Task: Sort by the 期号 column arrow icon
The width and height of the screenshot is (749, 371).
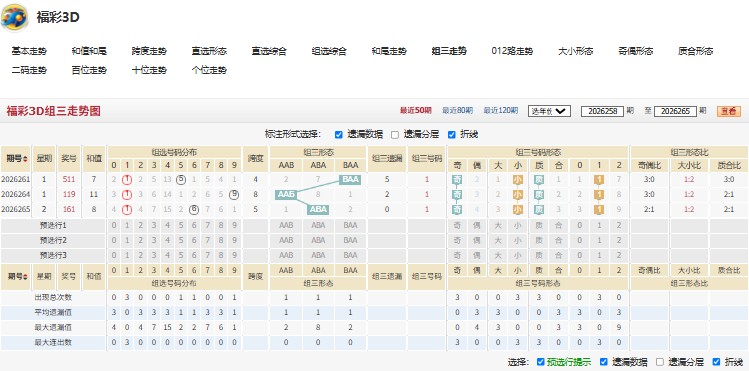Action: [x=25, y=159]
